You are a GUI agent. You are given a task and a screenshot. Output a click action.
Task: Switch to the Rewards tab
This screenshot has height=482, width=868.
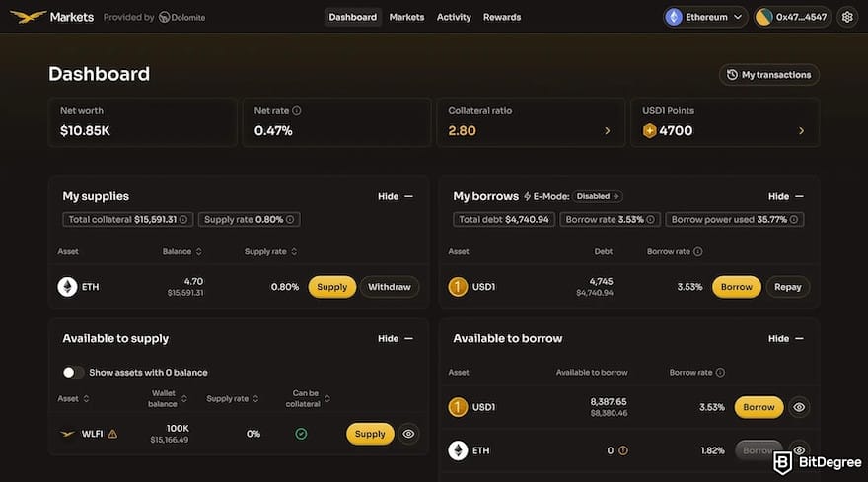tap(502, 17)
